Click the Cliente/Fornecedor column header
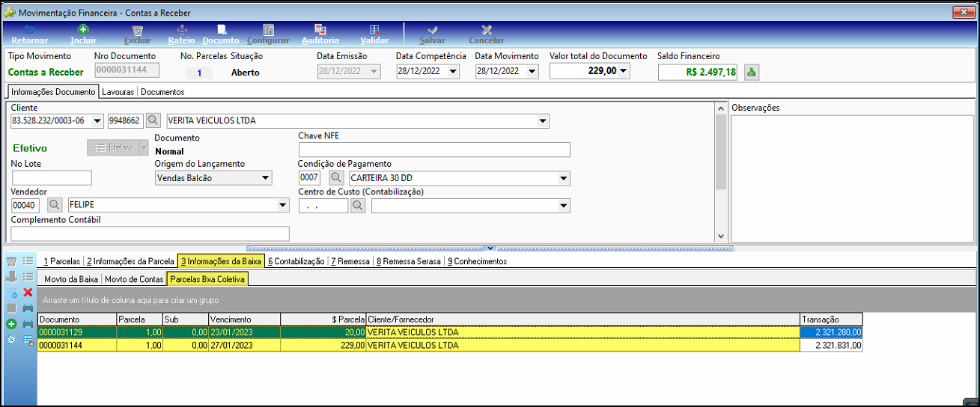The width and height of the screenshot is (980, 407). (x=582, y=319)
